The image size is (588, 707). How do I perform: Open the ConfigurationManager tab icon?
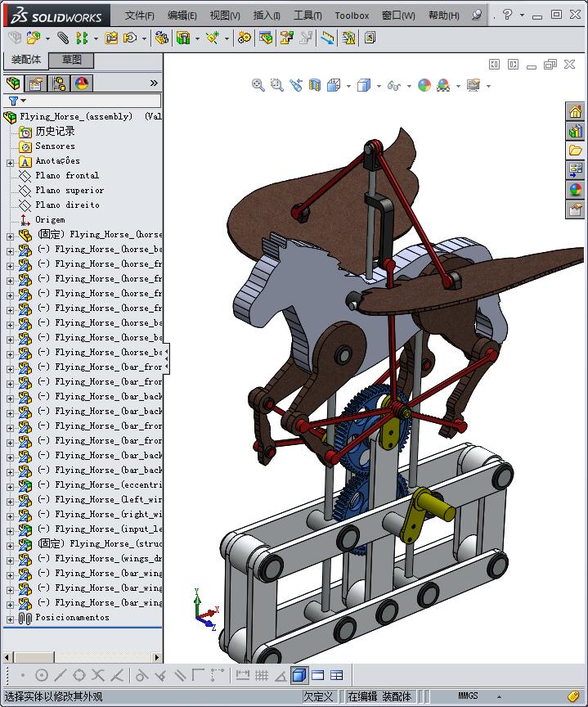pos(59,83)
